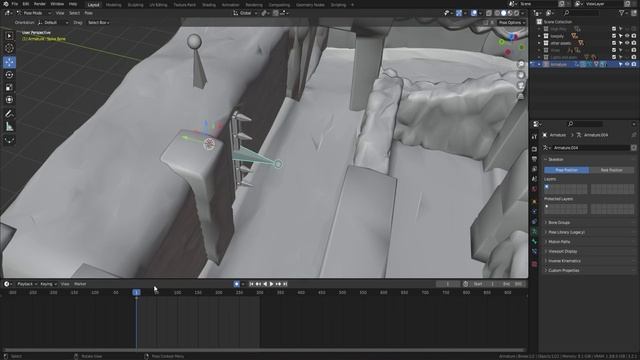Image resolution: width=640 pixels, height=360 pixels.
Task: Expand the Inverse Kinematics panel
Action: pyautogui.click(x=564, y=261)
